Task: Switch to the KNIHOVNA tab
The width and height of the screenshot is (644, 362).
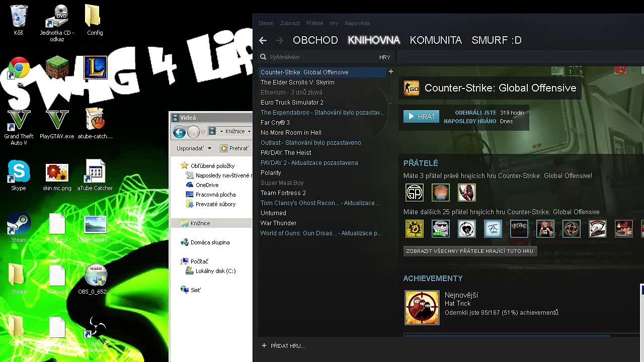Action: pyautogui.click(x=374, y=40)
